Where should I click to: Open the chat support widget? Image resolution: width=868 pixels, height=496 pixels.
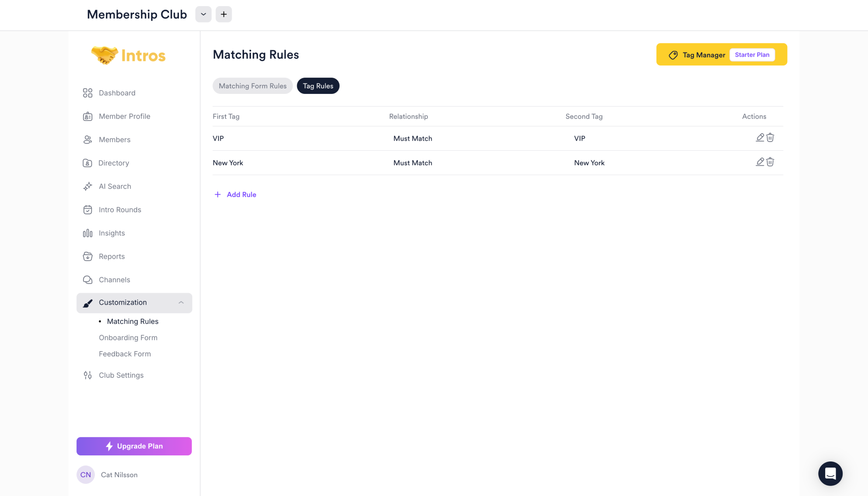(830, 473)
